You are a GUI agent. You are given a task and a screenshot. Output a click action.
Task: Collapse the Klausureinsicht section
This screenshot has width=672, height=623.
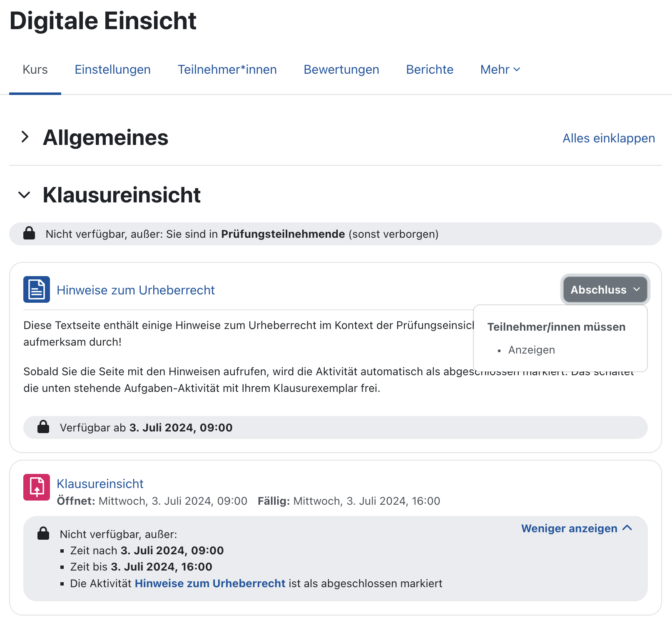25,195
